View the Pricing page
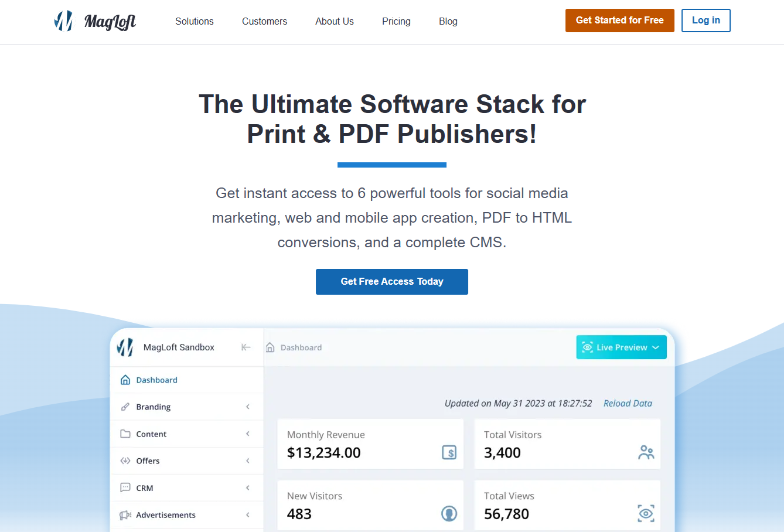Screen dimensions: 784x532 click(396, 21)
